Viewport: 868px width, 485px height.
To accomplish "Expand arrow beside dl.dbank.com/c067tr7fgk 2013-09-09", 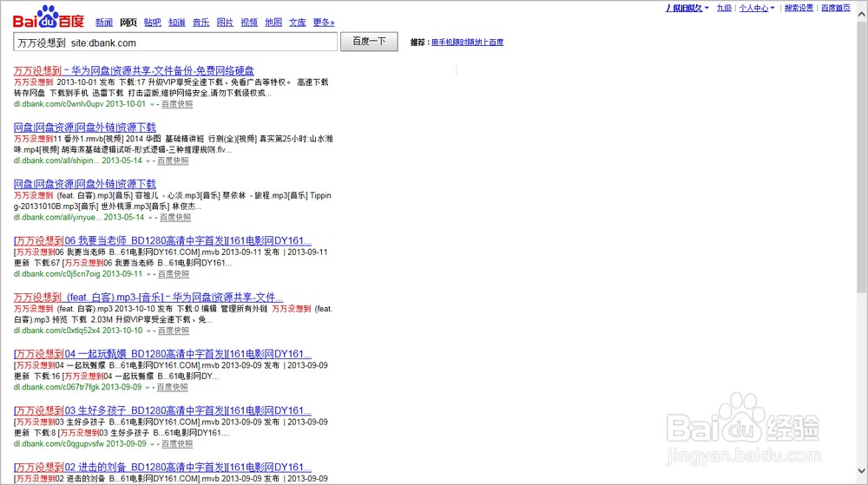I will (148, 388).
